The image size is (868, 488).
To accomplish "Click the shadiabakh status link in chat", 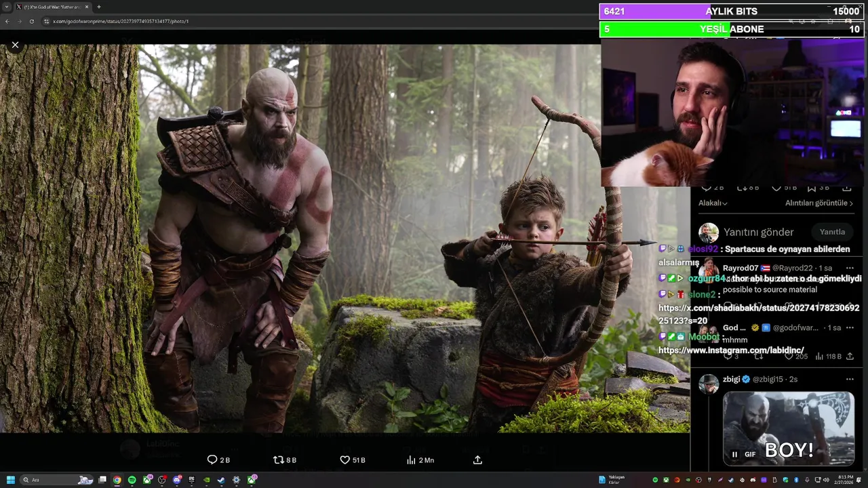I will click(x=759, y=314).
